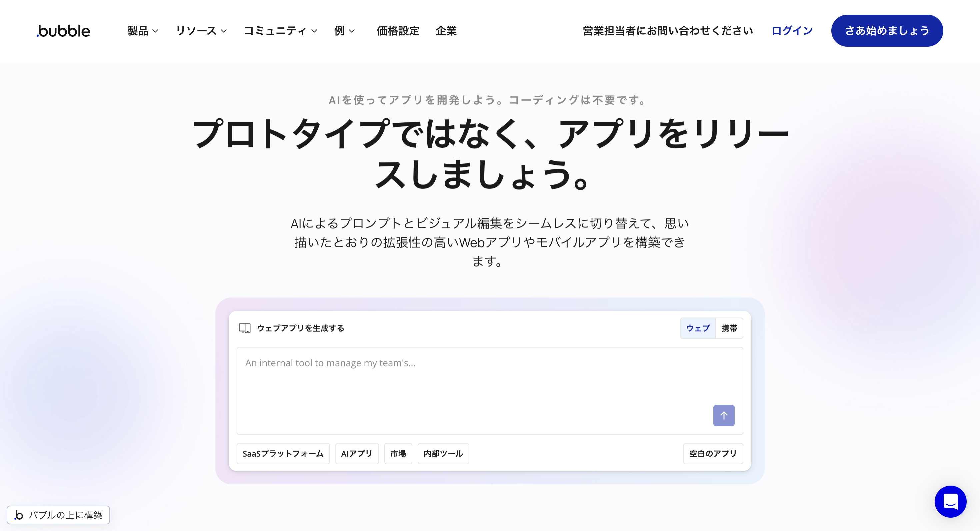Choose the 市場 suggestion chip
The height and width of the screenshot is (531, 980).
(x=398, y=453)
